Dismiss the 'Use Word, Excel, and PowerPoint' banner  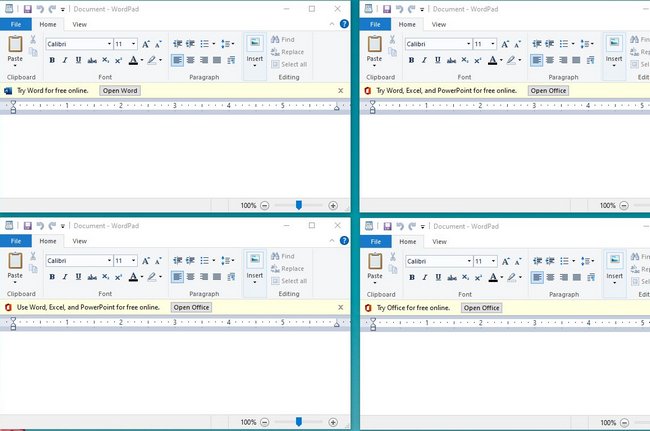click(x=340, y=308)
